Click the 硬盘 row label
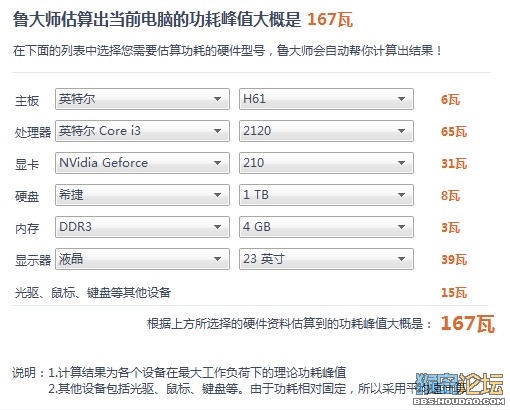Viewport: 510px width, 410px height. click(27, 196)
